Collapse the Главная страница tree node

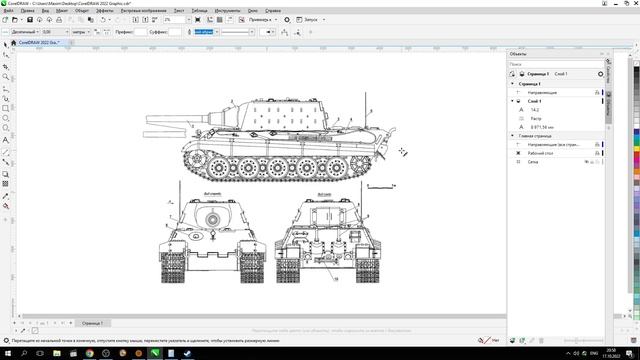pos(513,136)
